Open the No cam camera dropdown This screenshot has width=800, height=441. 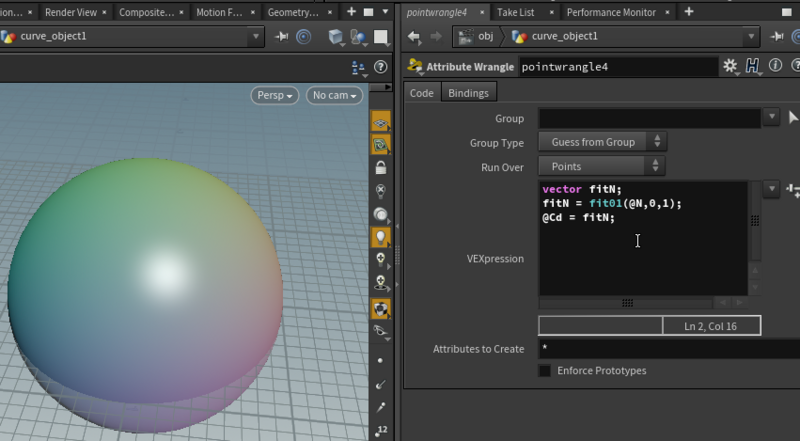[334, 95]
